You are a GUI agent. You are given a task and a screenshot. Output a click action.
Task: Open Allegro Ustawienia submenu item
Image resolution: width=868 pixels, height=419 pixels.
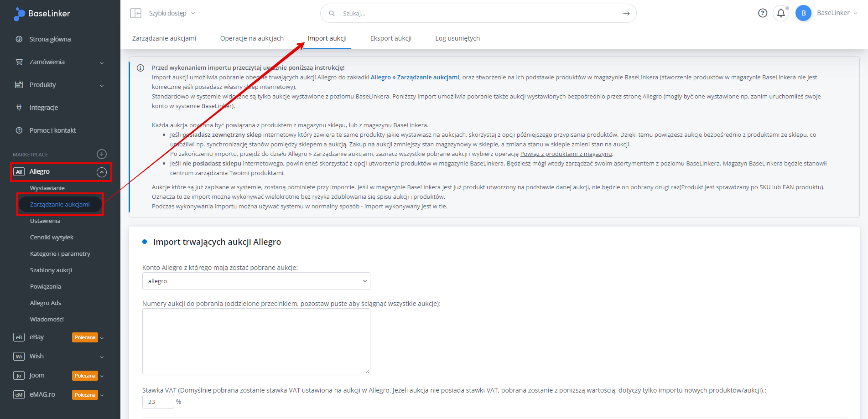click(45, 221)
